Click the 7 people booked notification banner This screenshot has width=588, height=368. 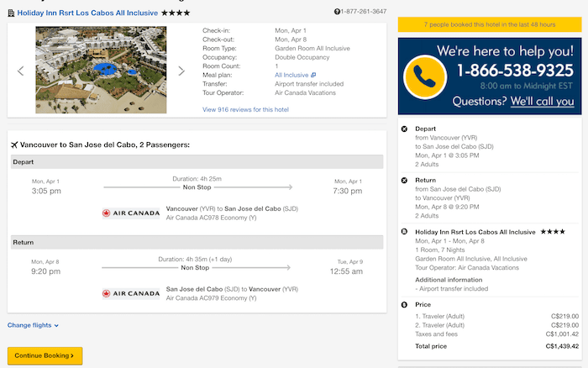[x=490, y=24]
